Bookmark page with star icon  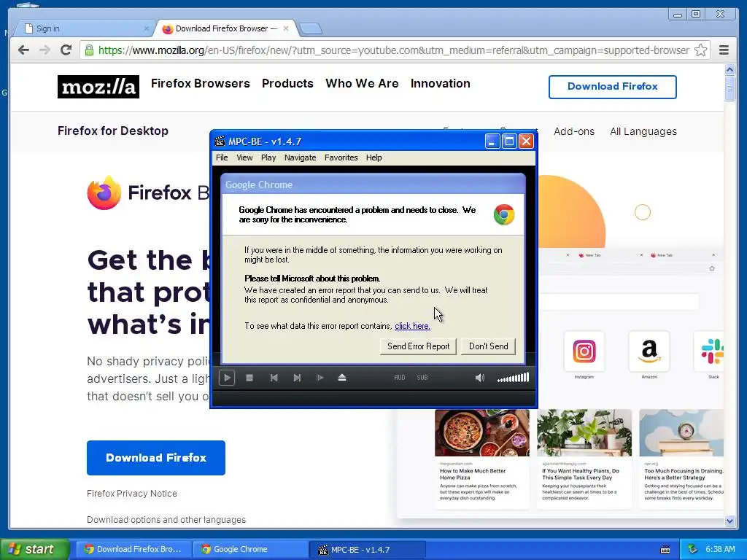tap(700, 50)
